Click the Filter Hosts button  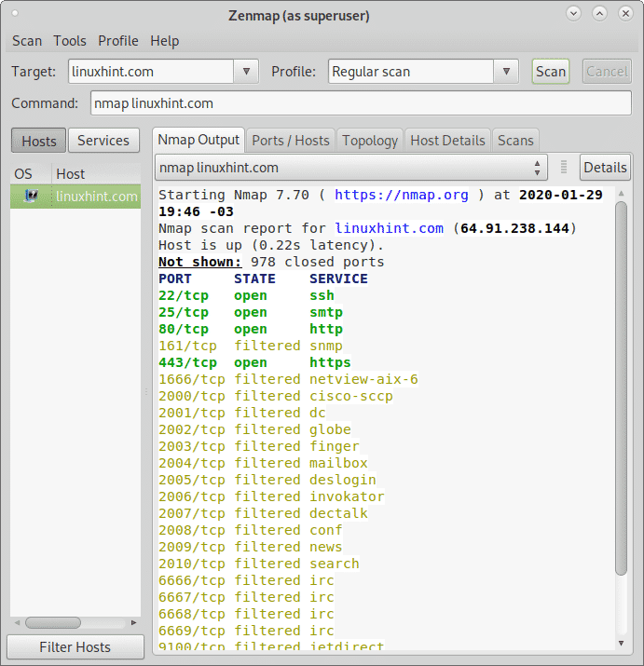pyautogui.click(x=75, y=647)
